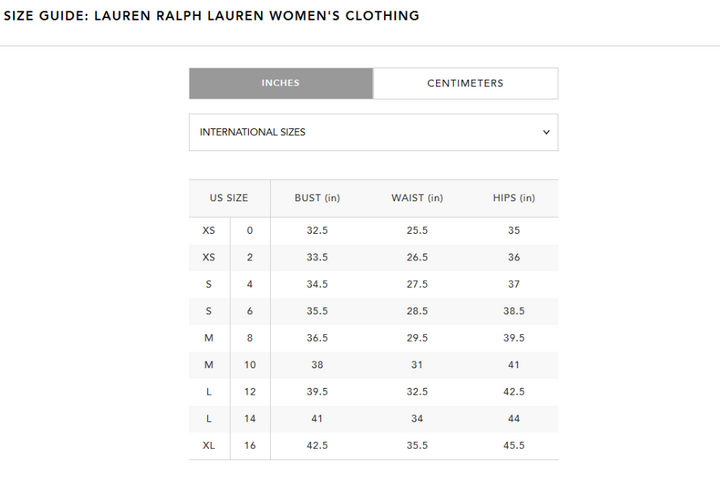Select the US size 0 cell
Screen dimensions: 720x495
point(250,231)
